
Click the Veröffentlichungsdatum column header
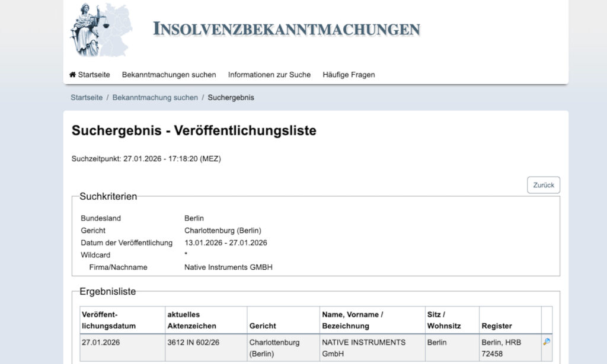pyautogui.click(x=108, y=320)
